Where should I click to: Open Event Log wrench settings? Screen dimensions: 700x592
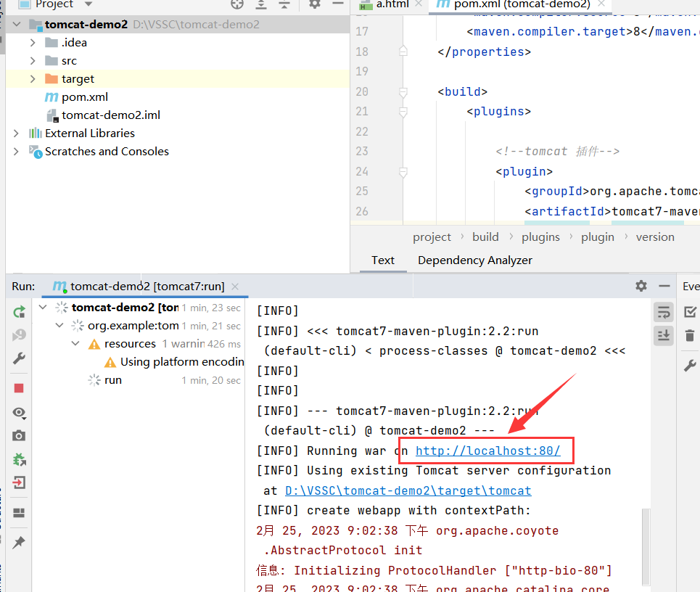tap(690, 366)
